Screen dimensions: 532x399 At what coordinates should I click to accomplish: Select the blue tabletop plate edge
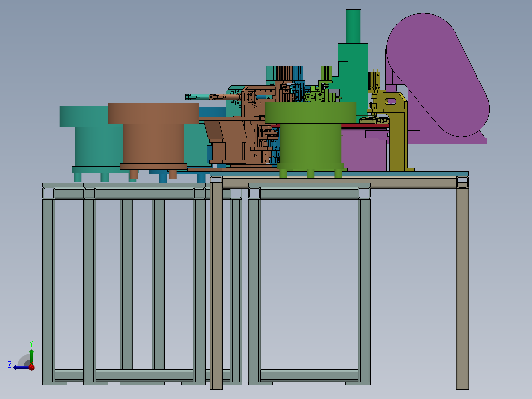point(340,174)
